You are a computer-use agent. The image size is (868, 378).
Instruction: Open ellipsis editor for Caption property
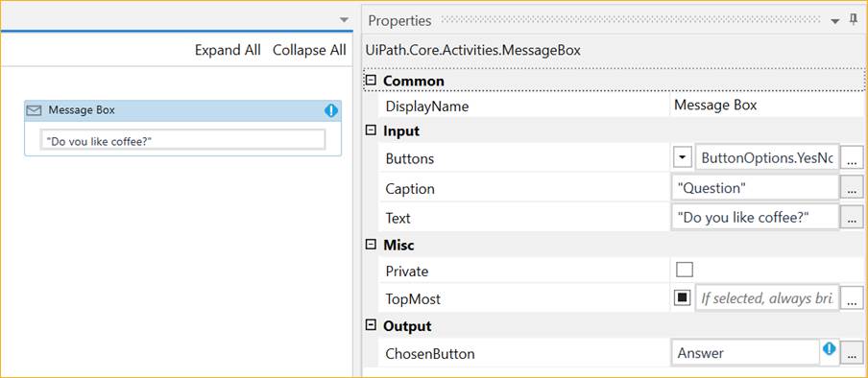click(x=852, y=189)
